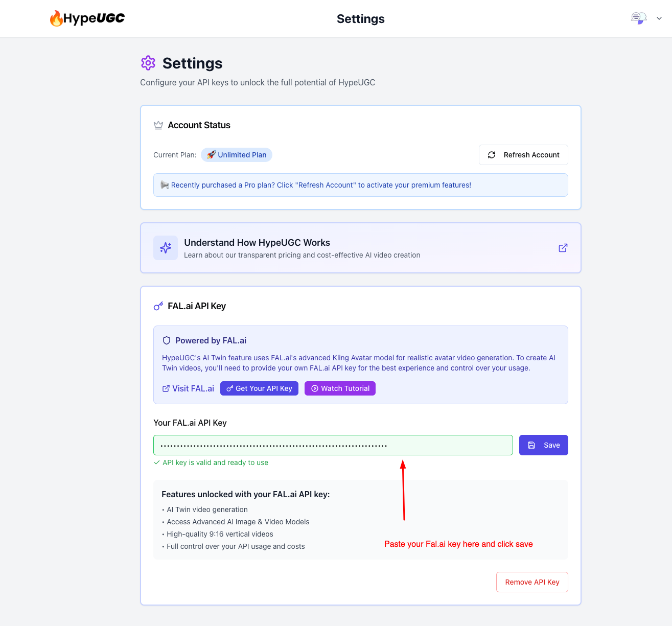Viewport: 672px width, 626px height.
Task: Click the external link icon on Works card
Action: click(x=563, y=248)
